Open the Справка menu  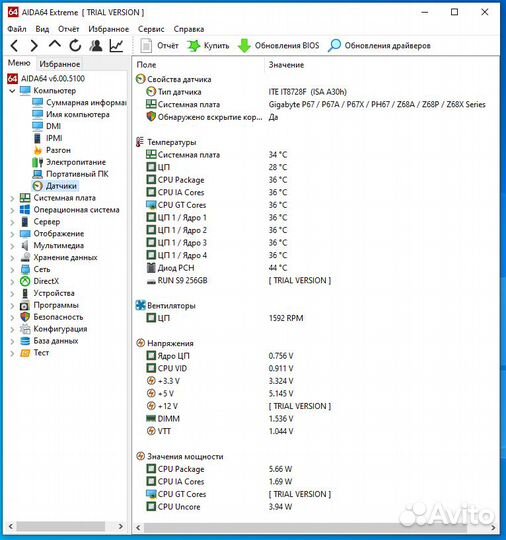189,29
